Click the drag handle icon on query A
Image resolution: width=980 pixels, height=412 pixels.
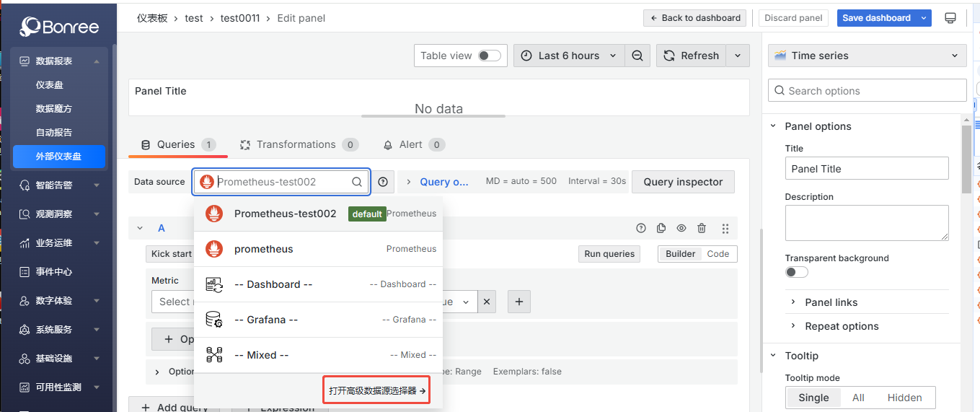click(x=725, y=229)
